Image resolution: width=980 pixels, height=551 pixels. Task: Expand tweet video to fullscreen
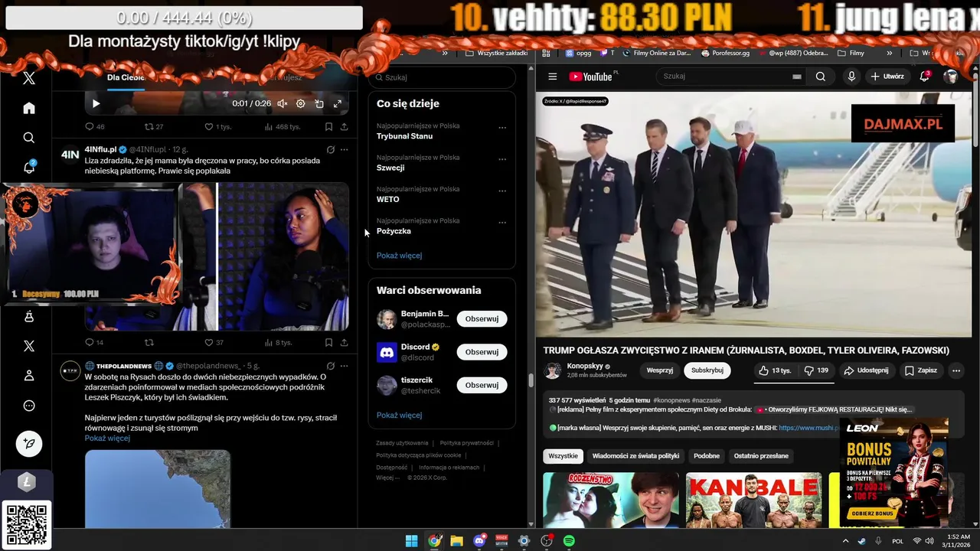(x=337, y=103)
